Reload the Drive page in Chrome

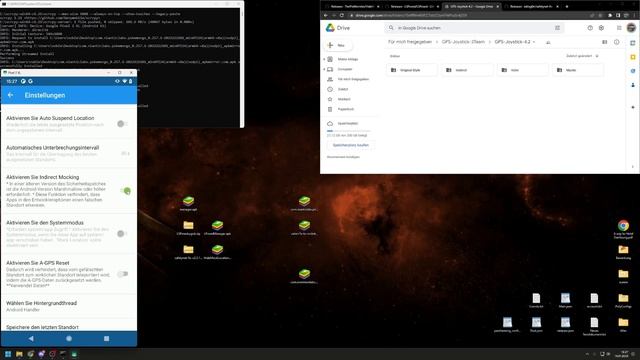point(342,16)
